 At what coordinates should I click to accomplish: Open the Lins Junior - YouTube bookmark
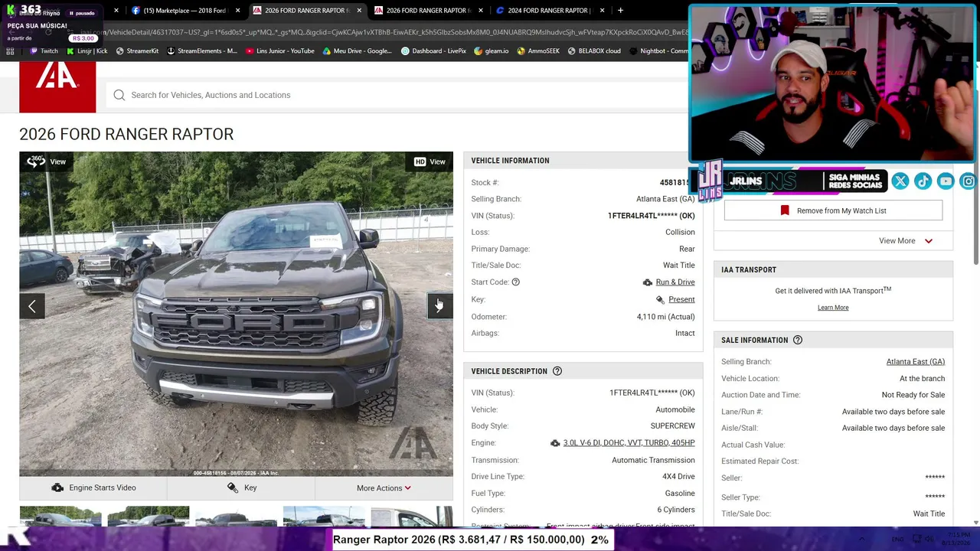[x=280, y=51]
